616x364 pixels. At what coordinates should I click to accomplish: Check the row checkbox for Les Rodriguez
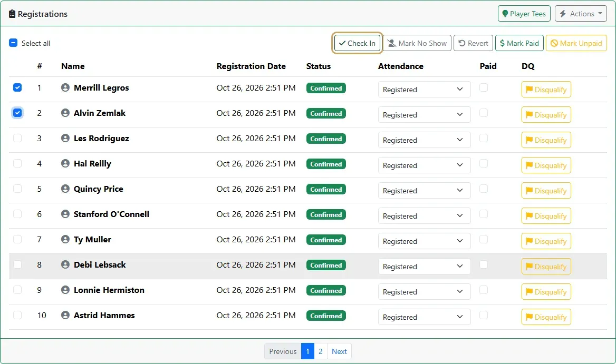17,138
